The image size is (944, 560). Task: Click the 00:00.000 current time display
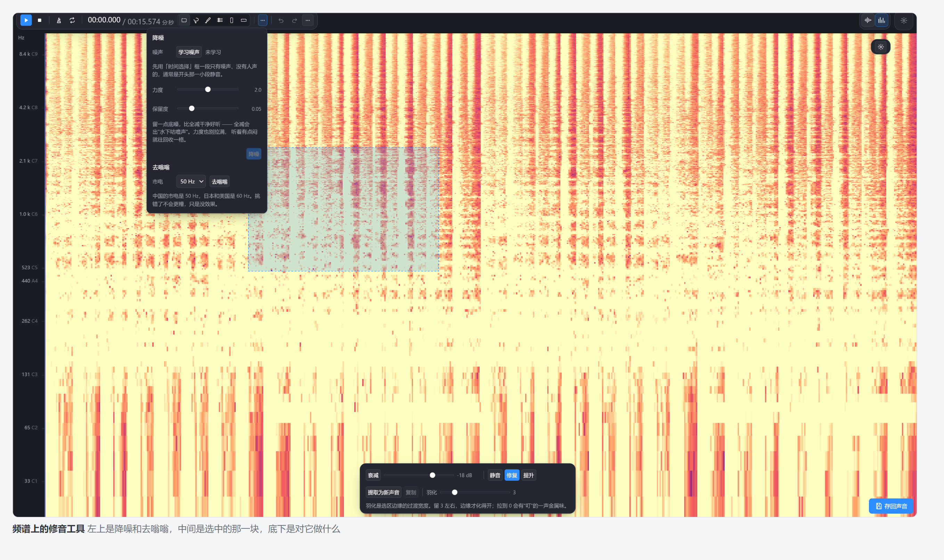click(104, 20)
